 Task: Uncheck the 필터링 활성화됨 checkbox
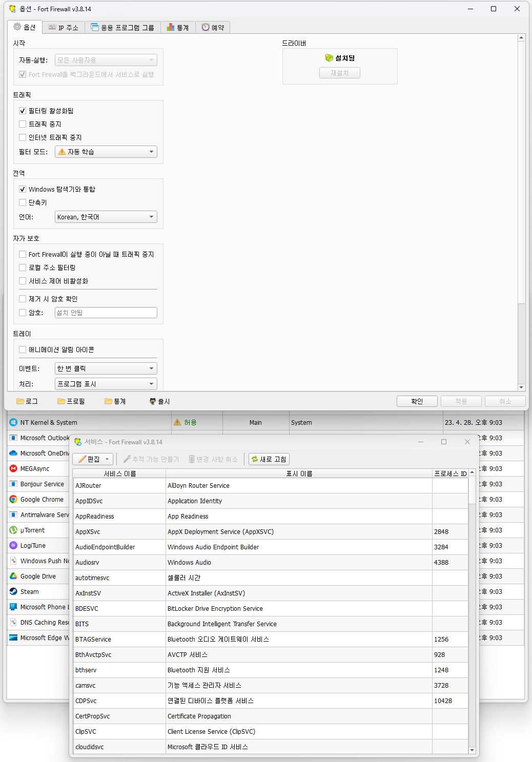[x=23, y=111]
